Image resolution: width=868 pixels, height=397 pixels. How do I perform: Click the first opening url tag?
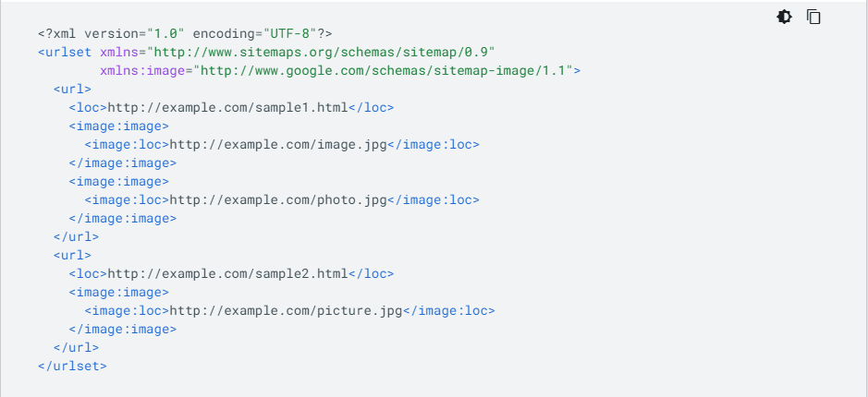click(72, 89)
